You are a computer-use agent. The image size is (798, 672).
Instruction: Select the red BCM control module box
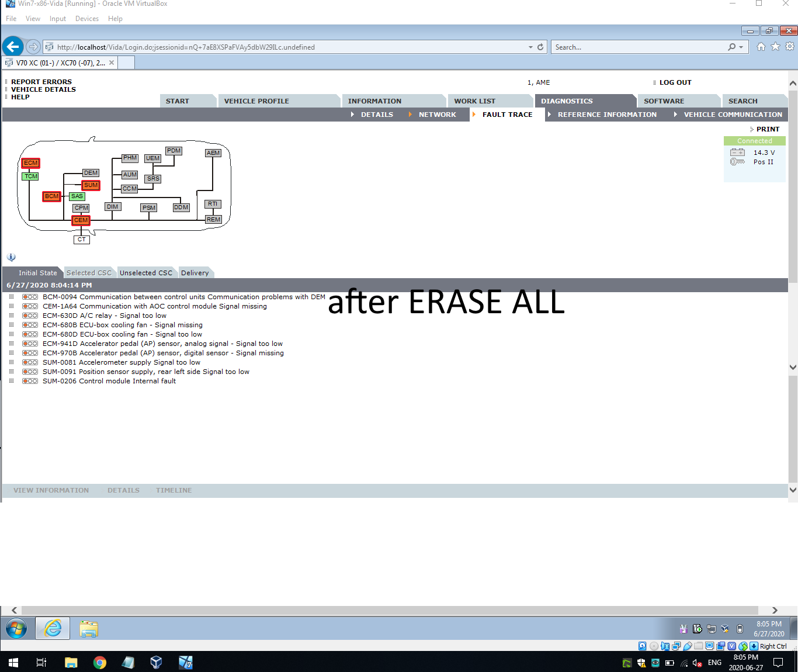(x=51, y=196)
